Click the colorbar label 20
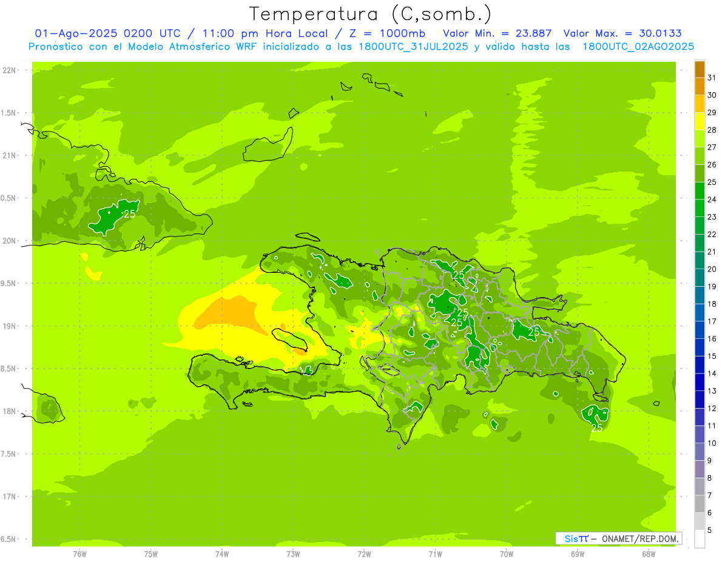728x562 pixels. [x=712, y=269]
